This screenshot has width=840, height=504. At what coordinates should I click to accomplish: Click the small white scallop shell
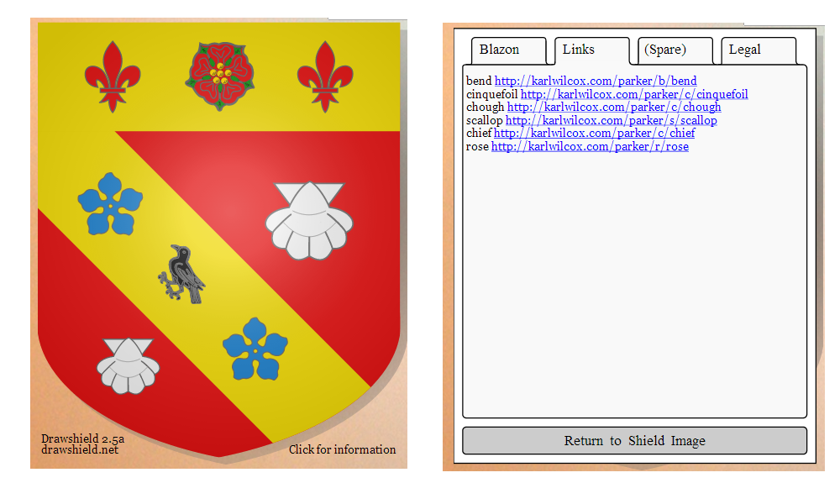click(x=127, y=365)
